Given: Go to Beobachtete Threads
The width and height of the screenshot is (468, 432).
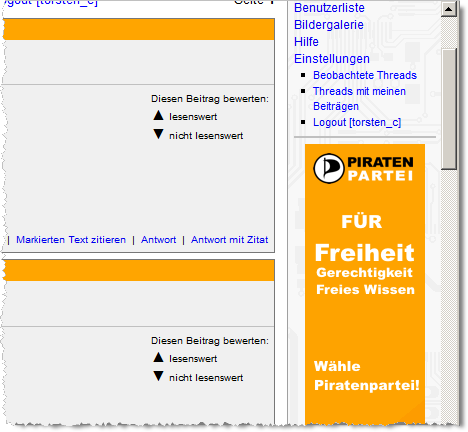Looking at the screenshot, I should [x=365, y=75].
